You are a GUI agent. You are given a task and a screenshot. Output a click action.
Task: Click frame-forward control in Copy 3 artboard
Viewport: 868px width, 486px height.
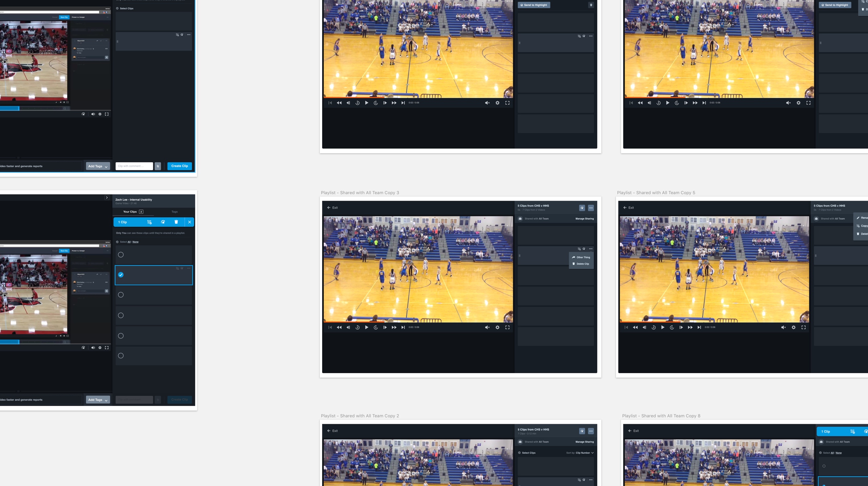tap(385, 327)
